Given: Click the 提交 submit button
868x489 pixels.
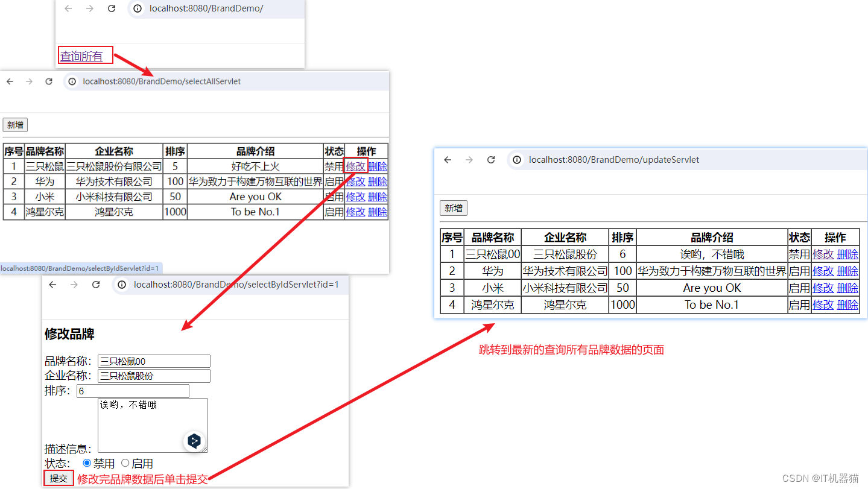Looking at the screenshot, I should (59, 479).
